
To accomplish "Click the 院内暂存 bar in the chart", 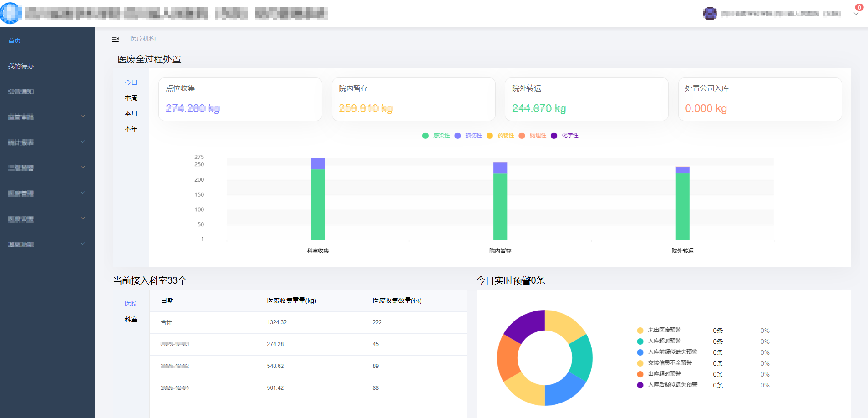I will click(500, 205).
